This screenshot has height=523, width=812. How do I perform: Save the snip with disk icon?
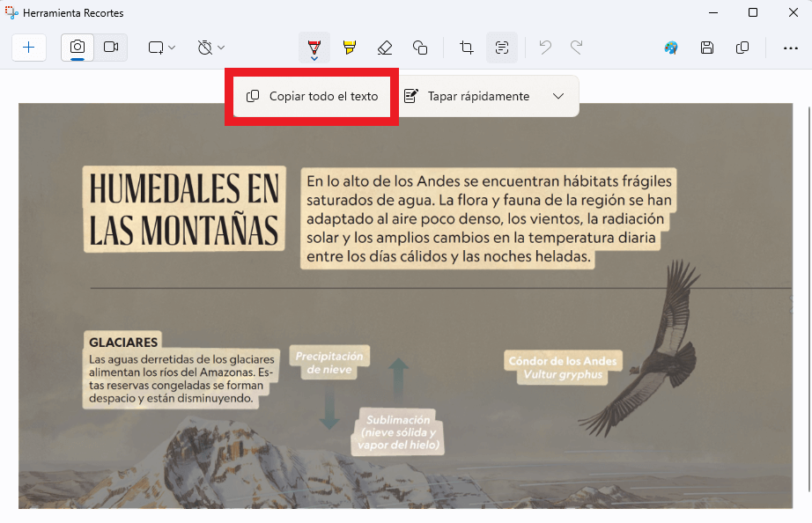point(707,48)
